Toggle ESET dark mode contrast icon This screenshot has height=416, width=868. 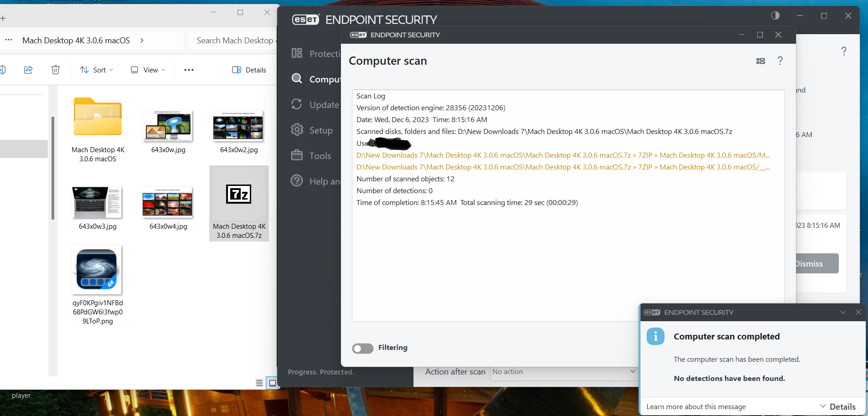[775, 15]
